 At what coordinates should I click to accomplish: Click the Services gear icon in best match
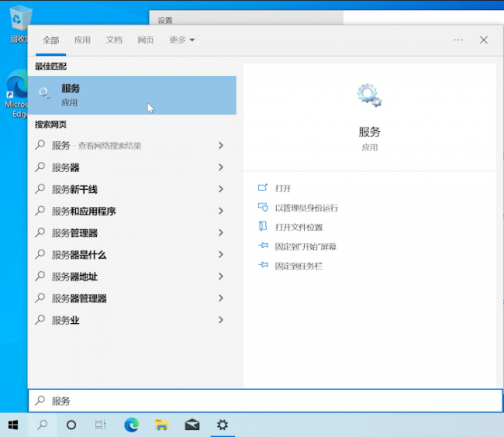44,93
